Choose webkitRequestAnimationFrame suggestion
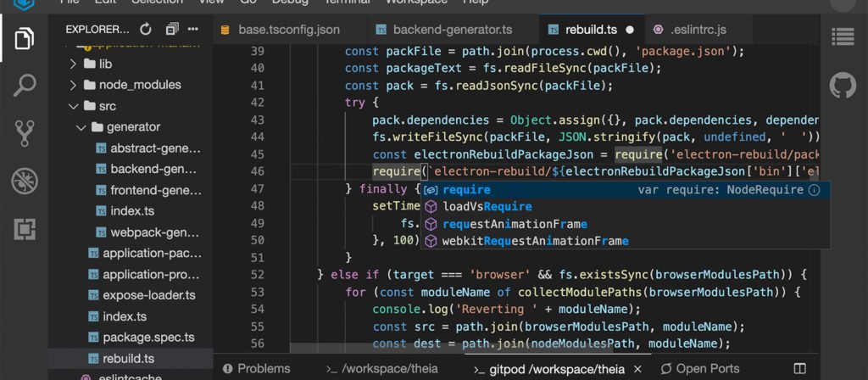This screenshot has width=868, height=380. click(625, 241)
